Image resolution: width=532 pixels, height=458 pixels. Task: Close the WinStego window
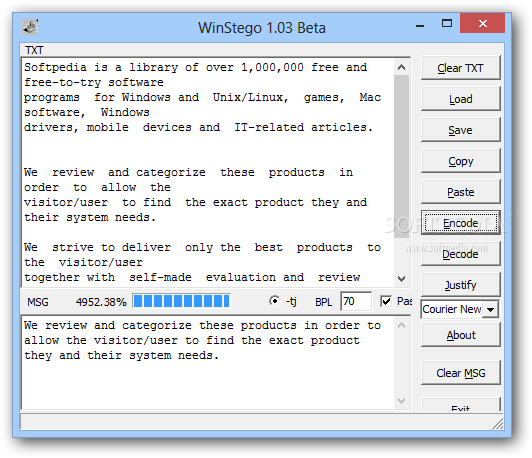pos(482,23)
